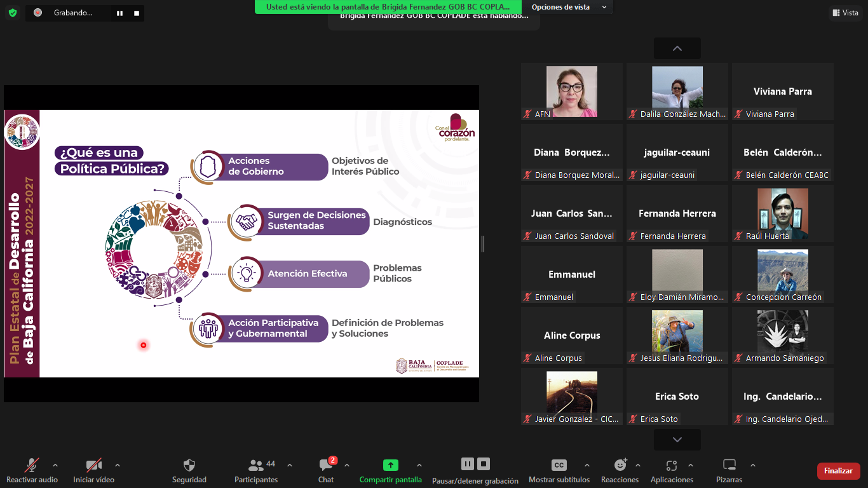Open the Participantes panel
The width and height of the screenshot is (868, 488).
tap(256, 465)
